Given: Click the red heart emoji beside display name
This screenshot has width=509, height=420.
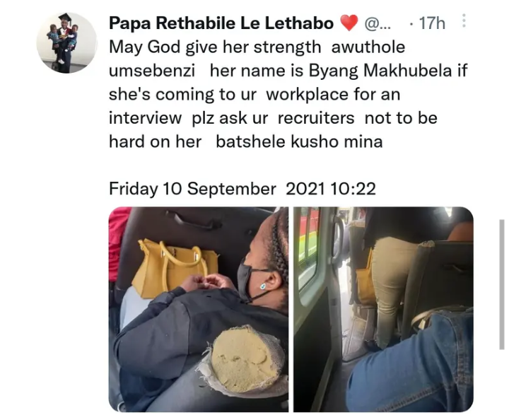Looking at the screenshot, I should (x=349, y=23).
